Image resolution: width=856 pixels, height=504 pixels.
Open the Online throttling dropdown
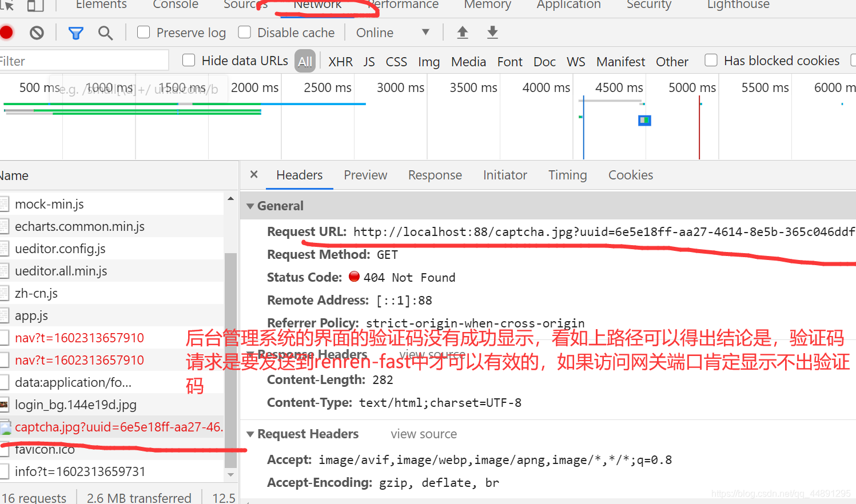(x=392, y=33)
